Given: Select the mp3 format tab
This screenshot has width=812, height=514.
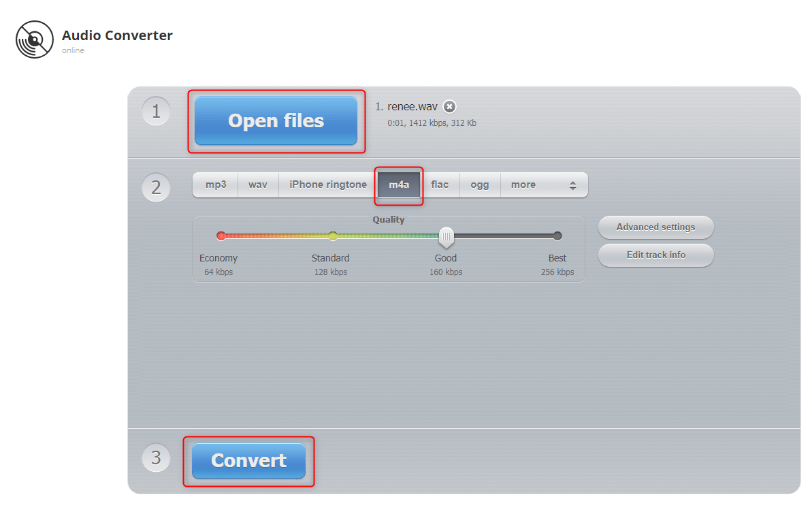Looking at the screenshot, I should pyautogui.click(x=216, y=185).
